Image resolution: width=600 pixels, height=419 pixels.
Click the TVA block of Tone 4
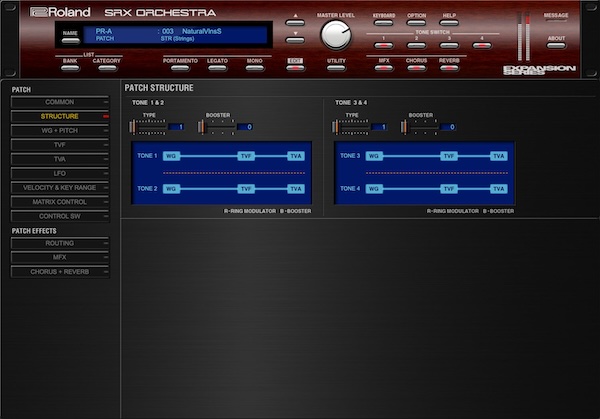pos(499,189)
